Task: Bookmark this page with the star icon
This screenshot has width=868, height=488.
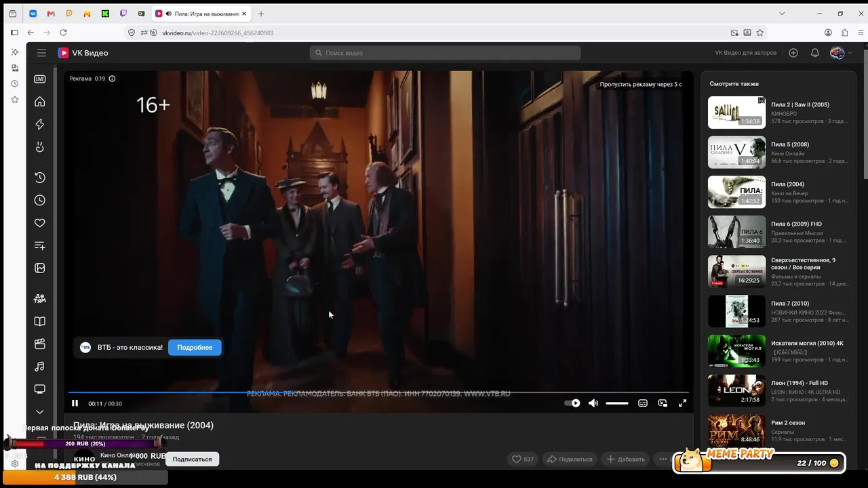Action: click(760, 33)
